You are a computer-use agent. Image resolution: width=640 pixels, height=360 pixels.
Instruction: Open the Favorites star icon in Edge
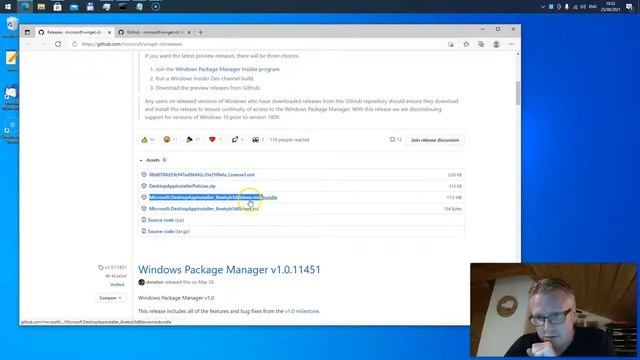pyautogui.click(x=466, y=44)
